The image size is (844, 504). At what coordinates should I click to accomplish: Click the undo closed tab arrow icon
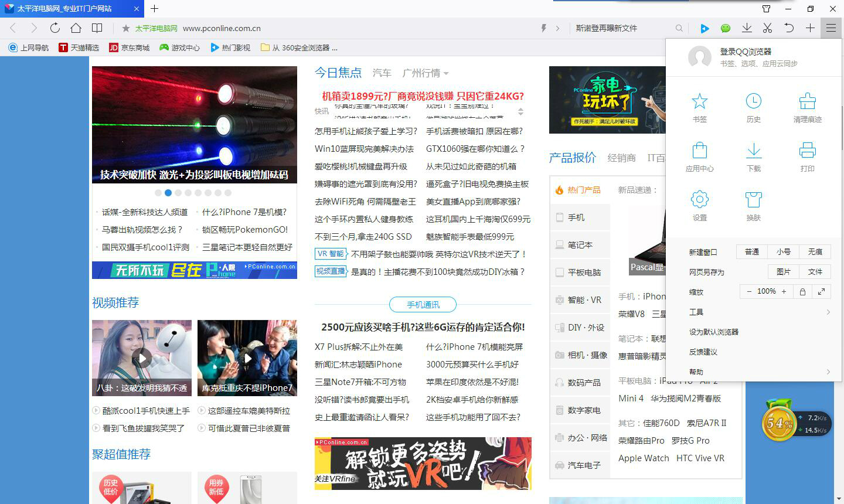[789, 28]
